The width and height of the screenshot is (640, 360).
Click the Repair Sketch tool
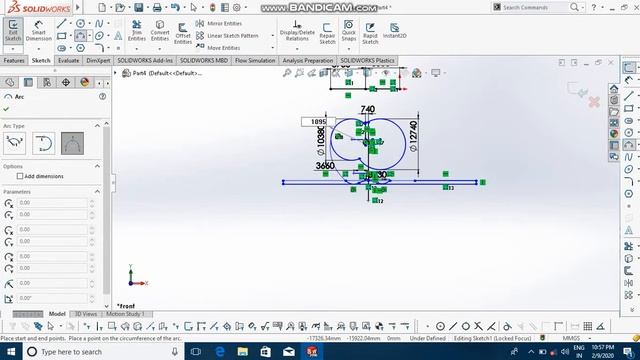point(327,33)
